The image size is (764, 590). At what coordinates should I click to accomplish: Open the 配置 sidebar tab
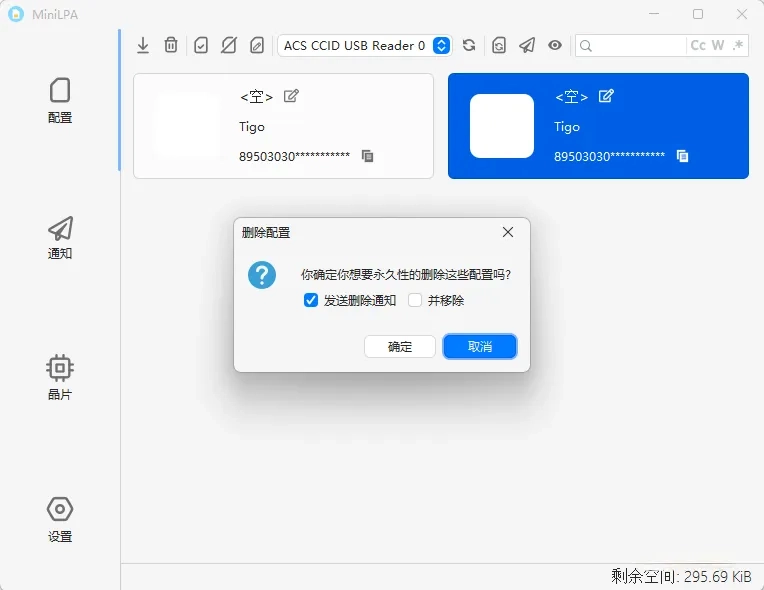[60, 100]
